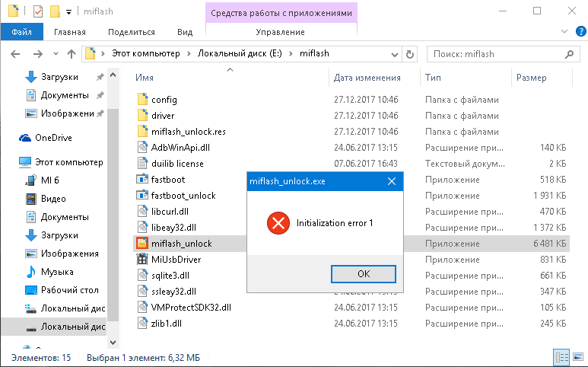Click OK in the Initialization error dialog

[363, 273]
